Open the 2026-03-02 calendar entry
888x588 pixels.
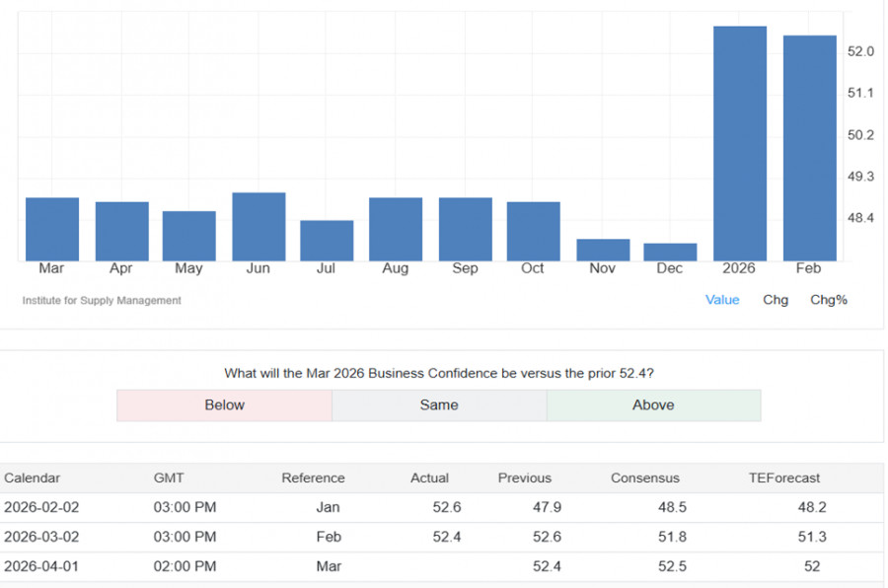pos(41,537)
